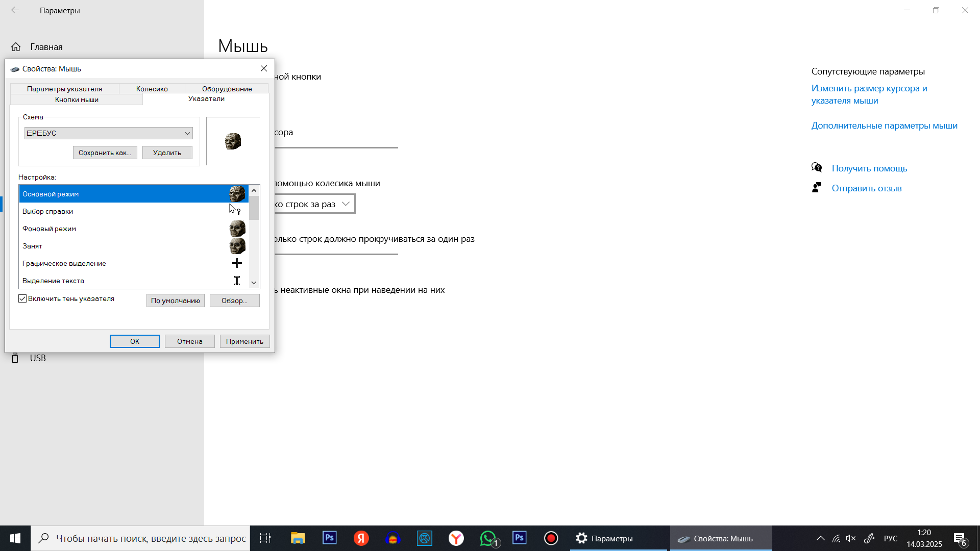The height and width of the screenshot is (551, 980).
Task: Open the blue circular K app on taskbar
Action: click(425, 538)
